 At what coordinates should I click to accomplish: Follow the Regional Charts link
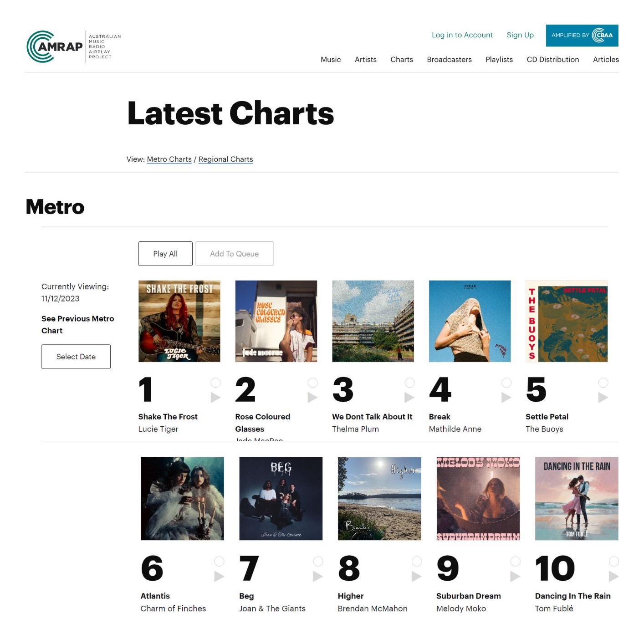click(x=225, y=159)
